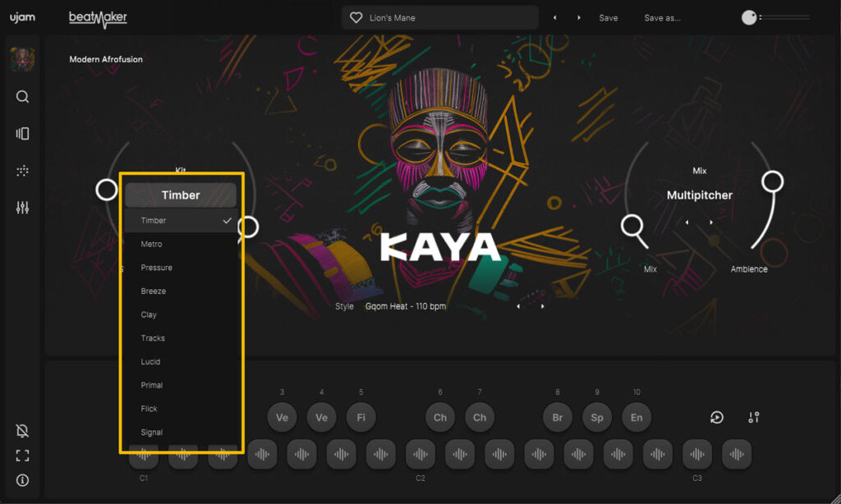
Task: Click Save as... in the top bar
Action: point(662,18)
